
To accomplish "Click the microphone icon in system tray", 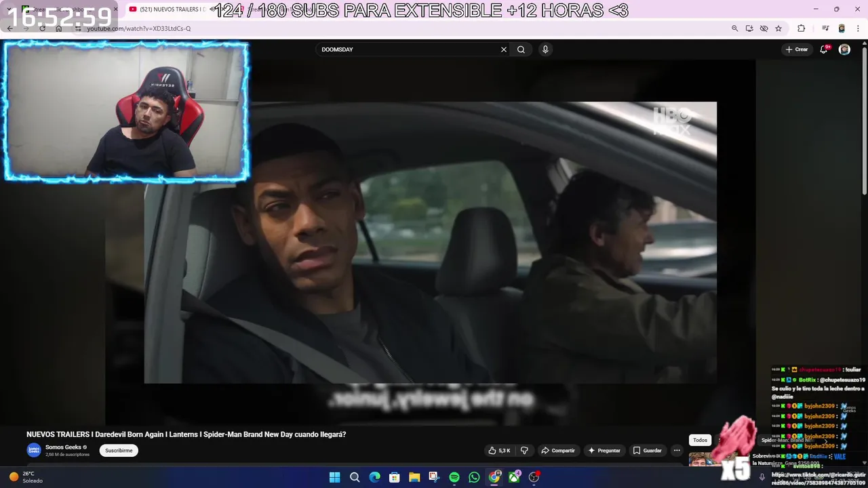I will coord(762,477).
